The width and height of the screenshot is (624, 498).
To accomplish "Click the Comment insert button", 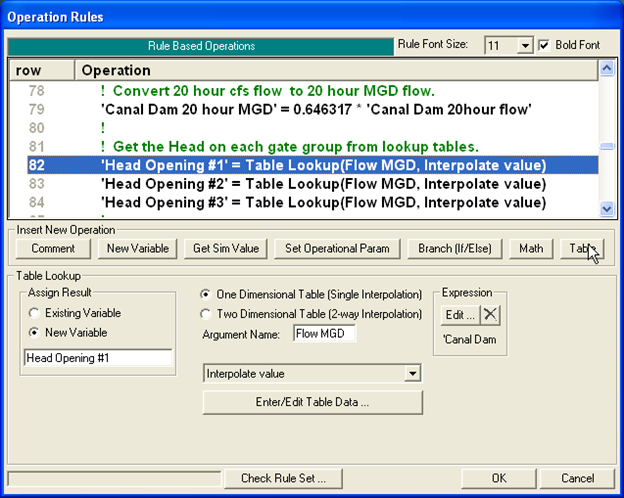I will pyautogui.click(x=53, y=248).
